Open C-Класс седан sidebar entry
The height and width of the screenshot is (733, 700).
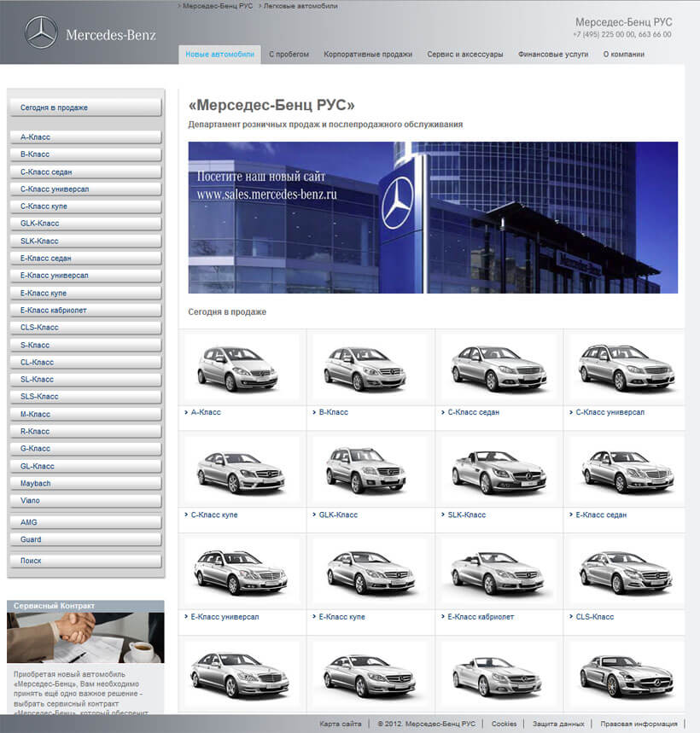click(x=85, y=172)
